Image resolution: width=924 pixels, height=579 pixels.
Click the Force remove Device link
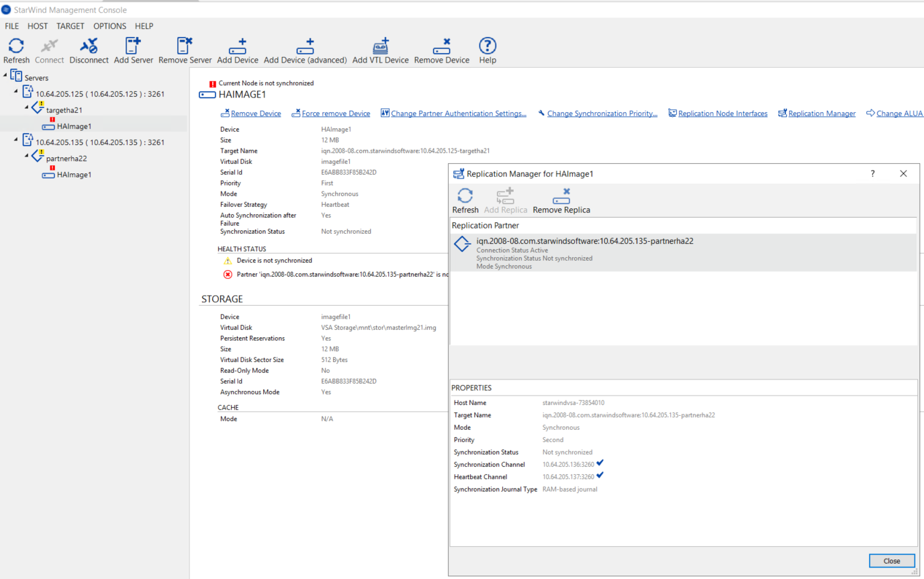(x=336, y=114)
